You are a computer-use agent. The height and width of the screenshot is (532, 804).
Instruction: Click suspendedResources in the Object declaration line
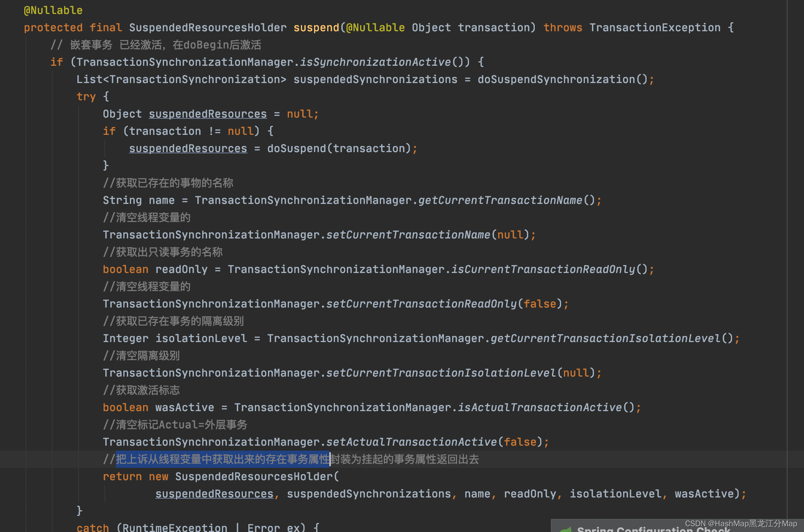(x=208, y=114)
